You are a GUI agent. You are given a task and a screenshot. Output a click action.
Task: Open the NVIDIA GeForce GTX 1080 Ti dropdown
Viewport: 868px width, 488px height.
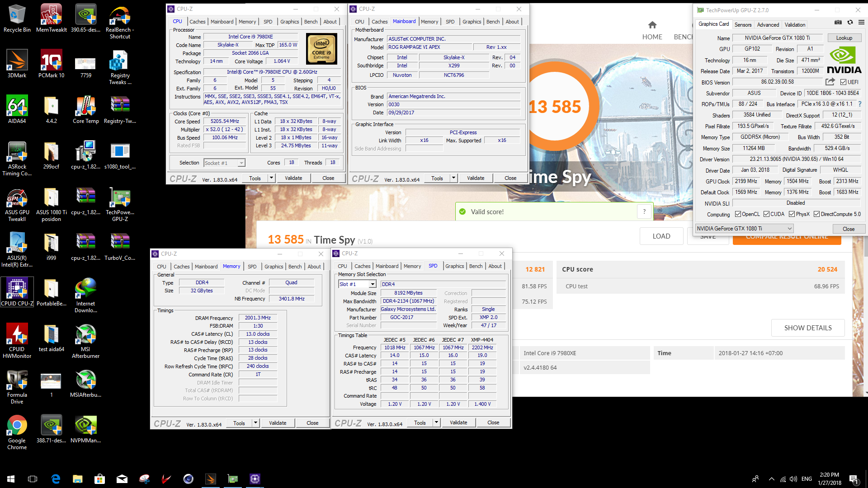click(744, 229)
